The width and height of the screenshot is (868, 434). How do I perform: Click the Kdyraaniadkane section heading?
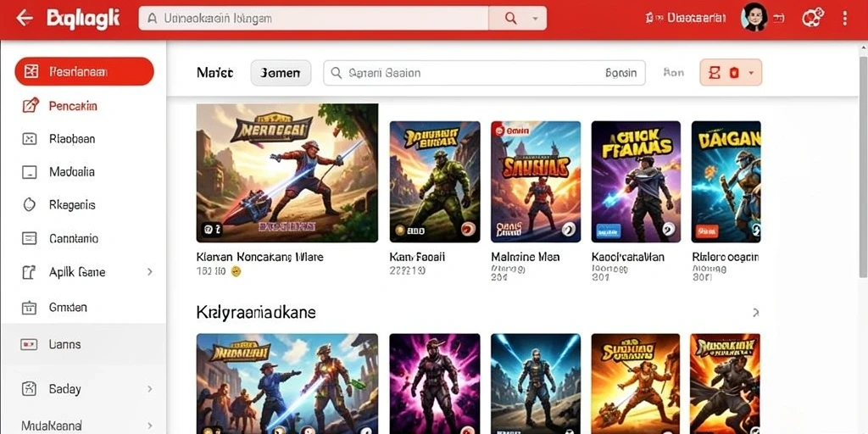tap(256, 313)
